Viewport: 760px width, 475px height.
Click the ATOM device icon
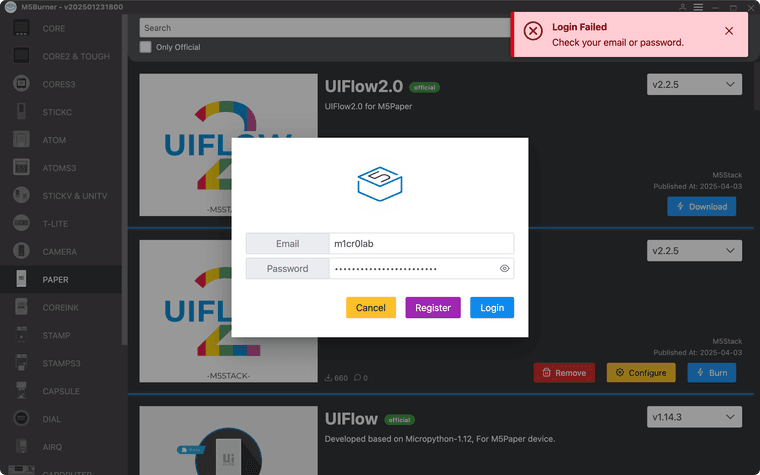(21, 140)
